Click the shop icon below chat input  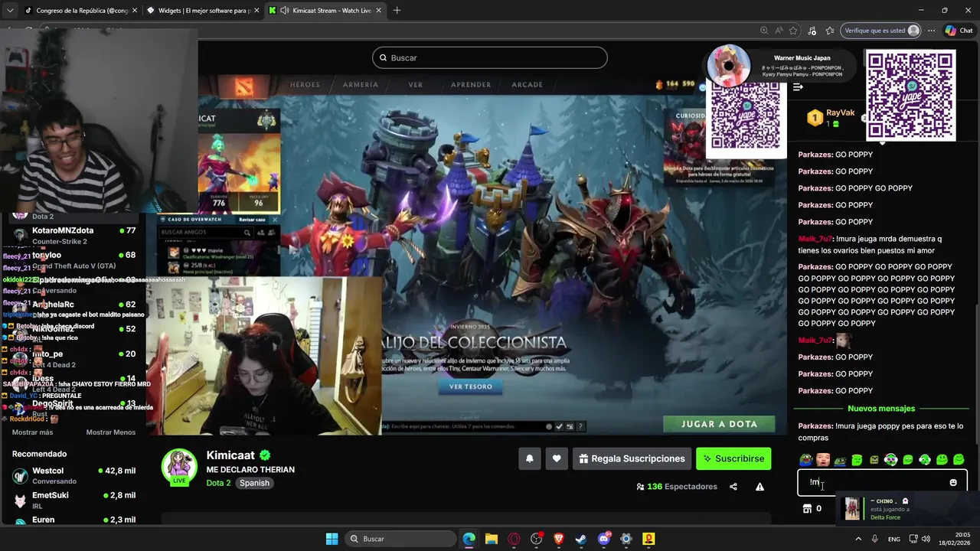(x=806, y=508)
